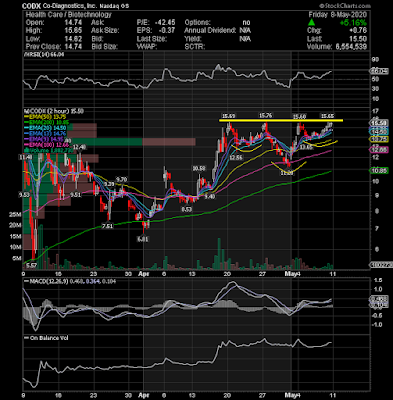Viewport: 393px width, 400px height.
Task: Click the 1.5 value on MACD axis
Action: tap(378, 280)
